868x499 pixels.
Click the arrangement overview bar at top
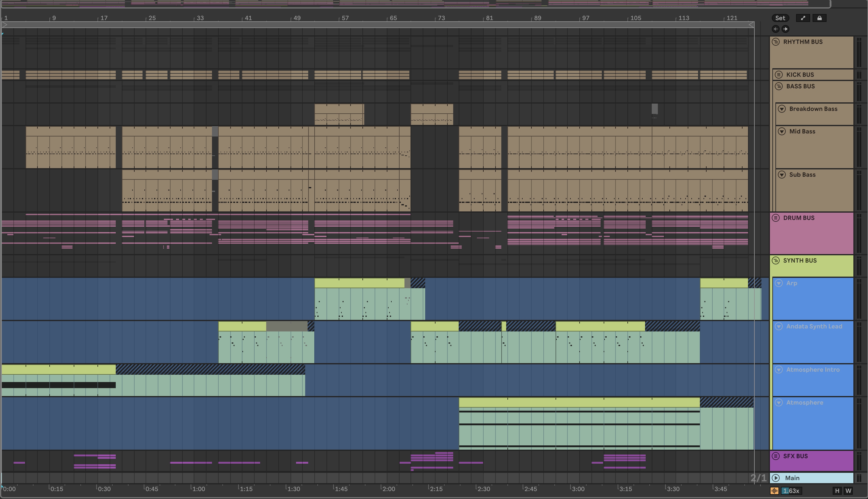(x=416, y=4)
